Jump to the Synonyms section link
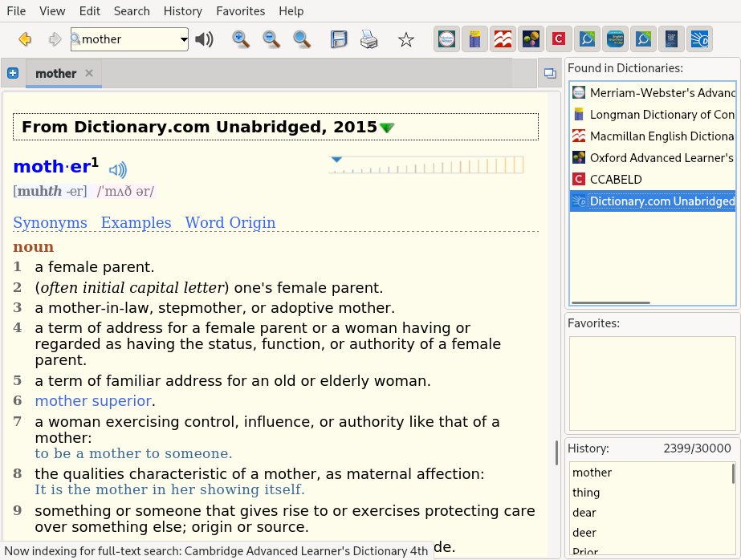Viewport: 741px width, 560px height. pyautogui.click(x=50, y=222)
